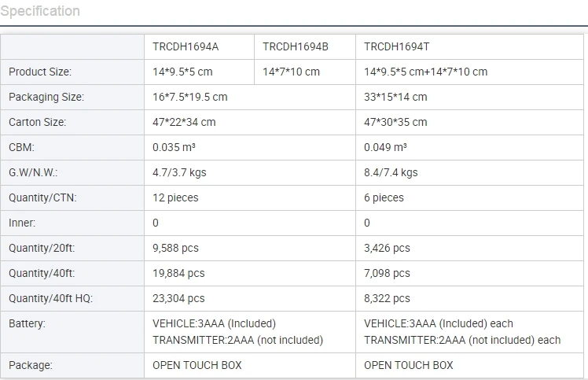Click the 14*7*10 cm product size cell
Viewport: 588px width, 380px height.
291,72
